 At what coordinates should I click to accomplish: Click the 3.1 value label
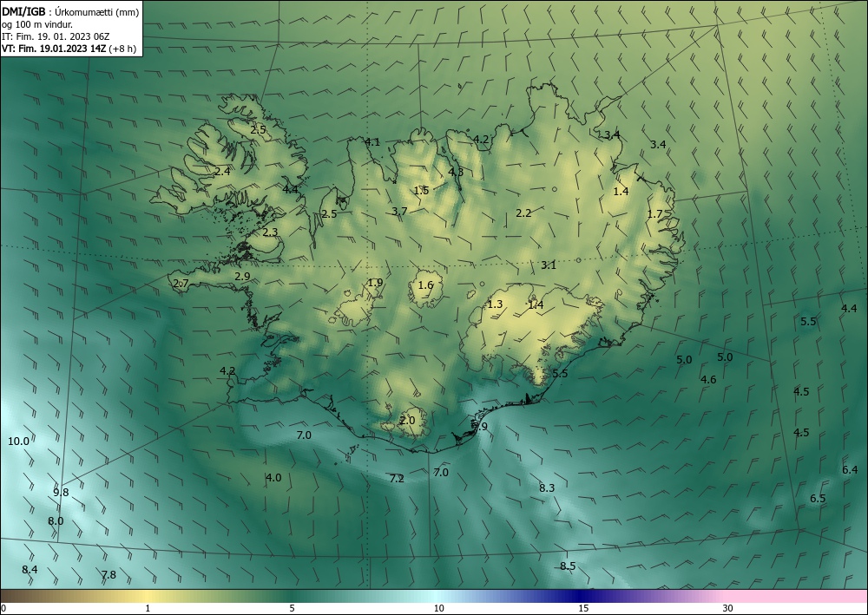[x=549, y=265]
